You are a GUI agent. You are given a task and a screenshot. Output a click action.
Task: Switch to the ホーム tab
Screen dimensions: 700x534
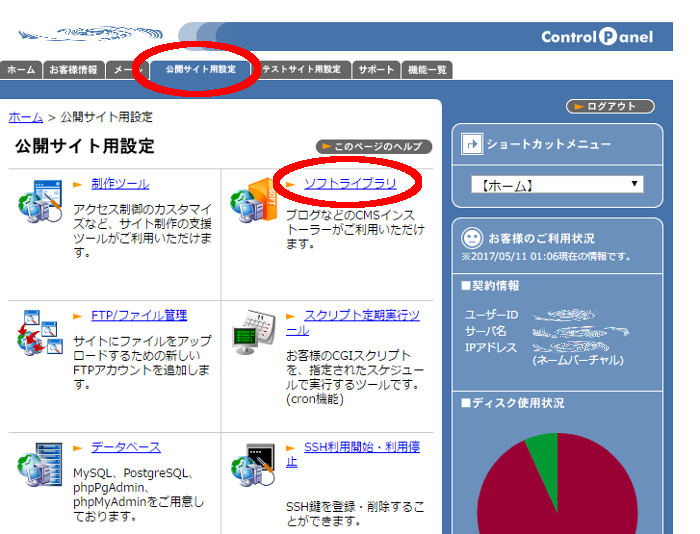coord(20,70)
